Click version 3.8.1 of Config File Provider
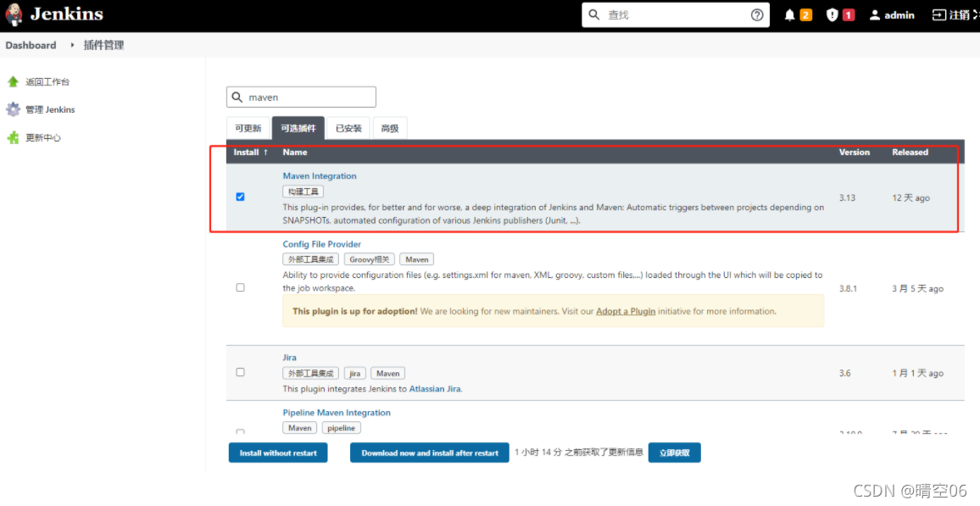Image resolution: width=980 pixels, height=506 pixels. pyautogui.click(x=848, y=289)
